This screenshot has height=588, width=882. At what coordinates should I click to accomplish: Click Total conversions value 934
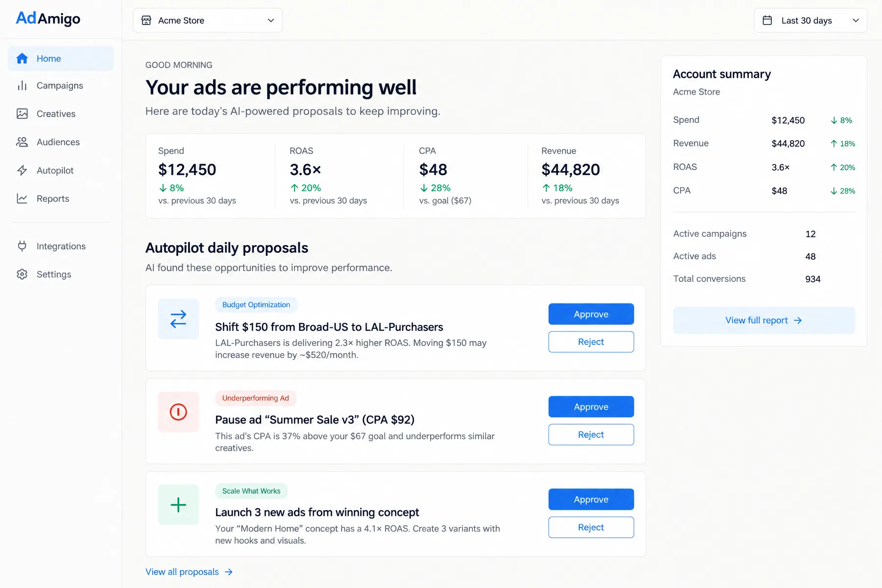[x=812, y=279]
